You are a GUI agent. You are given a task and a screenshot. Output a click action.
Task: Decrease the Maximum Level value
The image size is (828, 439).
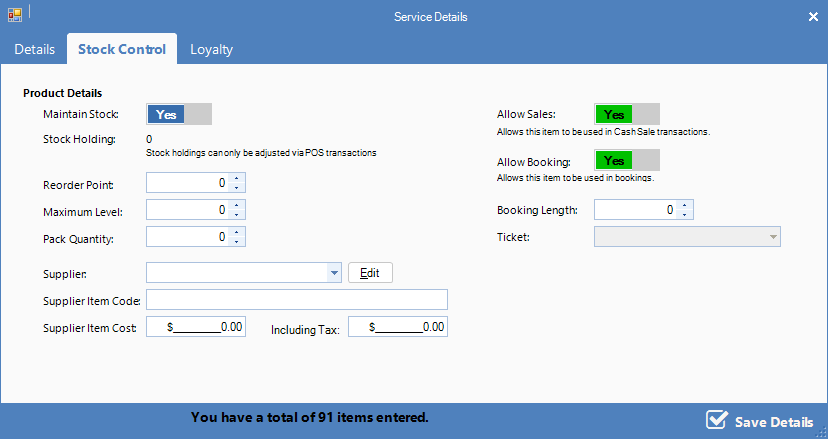point(237,215)
